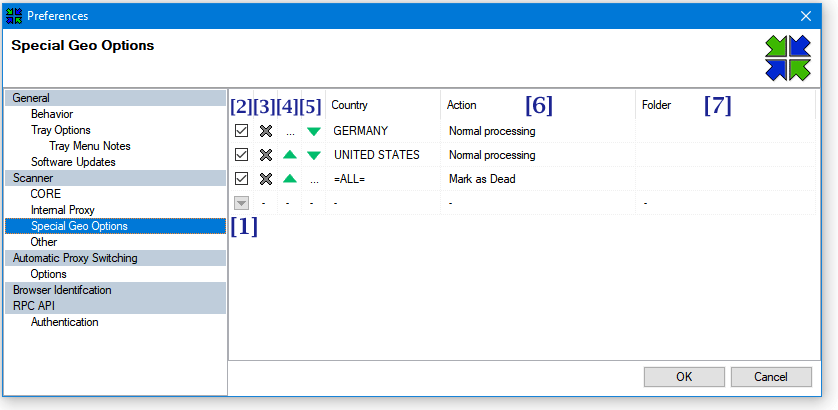This screenshot has width=838, height=410.
Task: Open Internal Proxy settings
Action: [x=63, y=210]
